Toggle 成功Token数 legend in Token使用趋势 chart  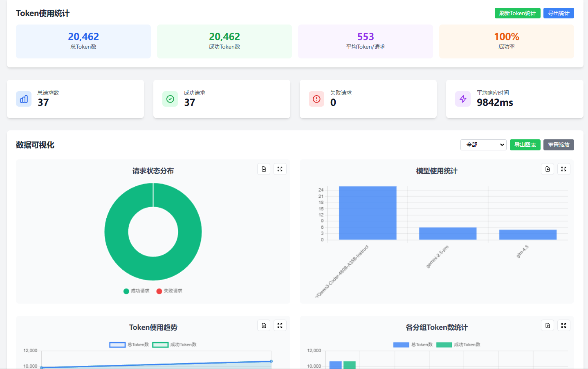[175, 344]
